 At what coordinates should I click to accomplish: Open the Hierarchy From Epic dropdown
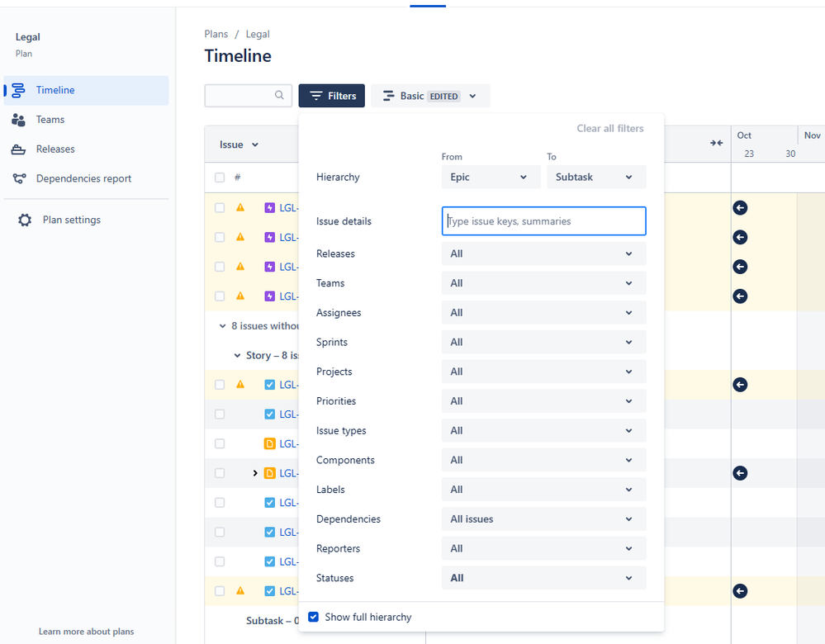[491, 178]
